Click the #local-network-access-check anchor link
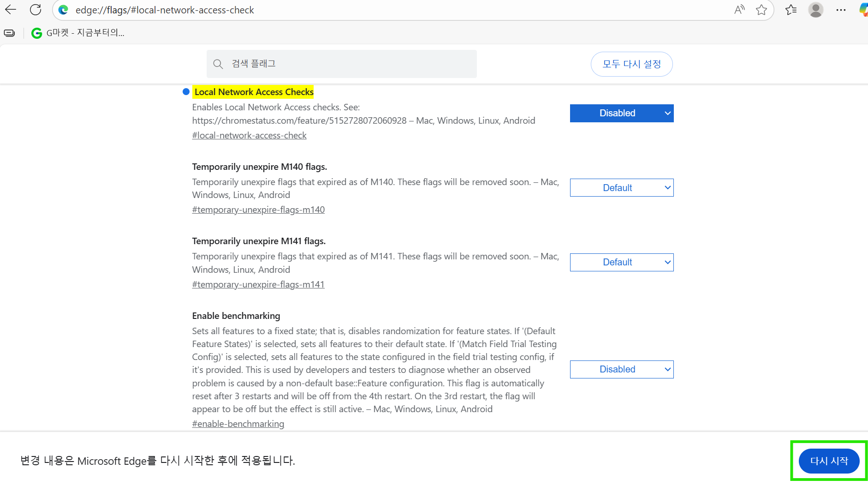The height and width of the screenshot is (486, 868). tap(249, 135)
